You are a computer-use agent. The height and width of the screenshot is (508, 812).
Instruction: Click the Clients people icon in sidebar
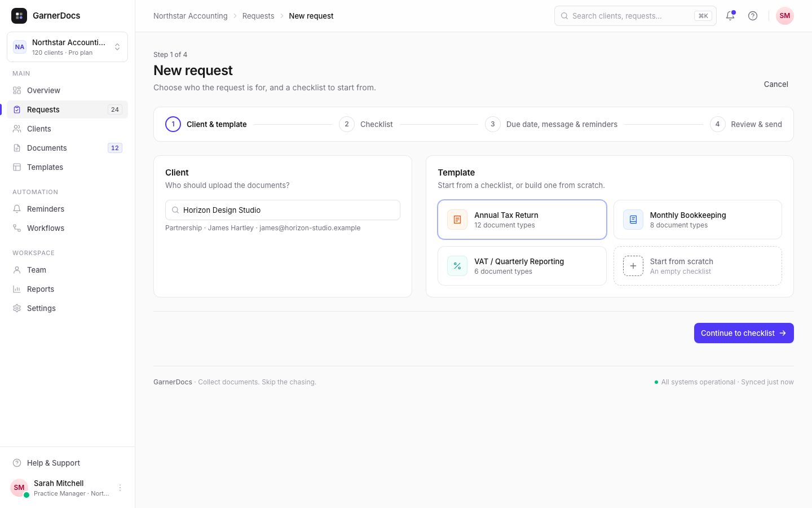[17, 129]
